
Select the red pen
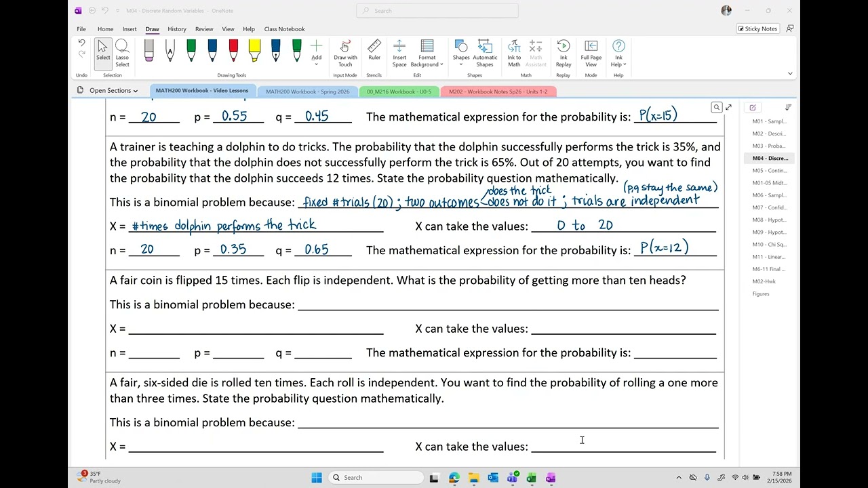pyautogui.click(x=233, y=51)
